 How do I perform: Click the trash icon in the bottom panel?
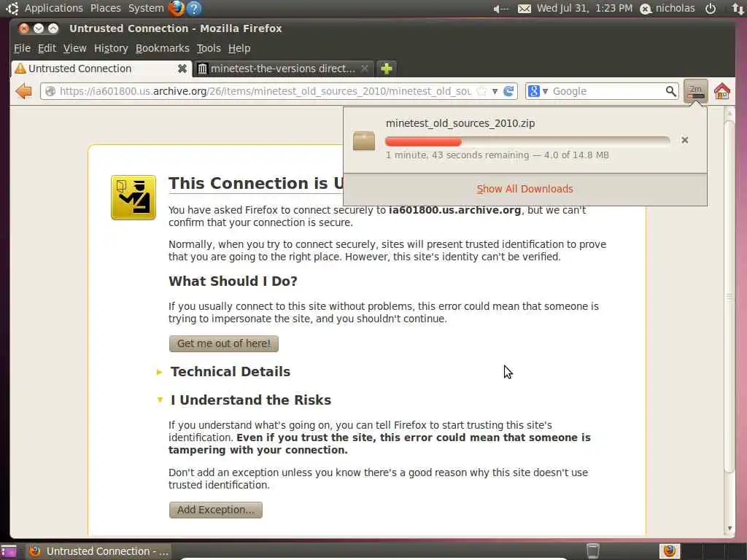pyautogui.click(x=592, y=551)
